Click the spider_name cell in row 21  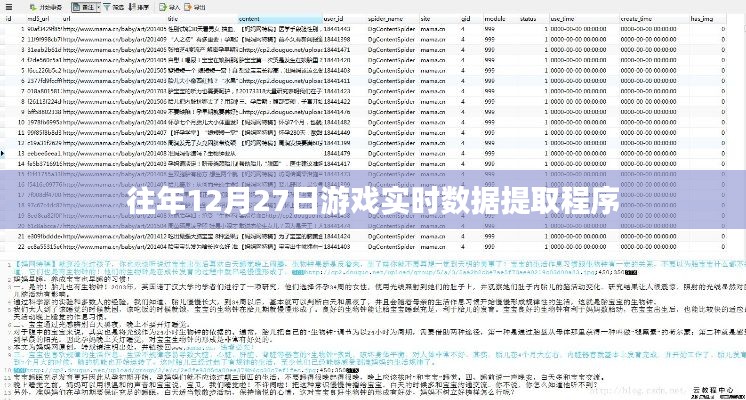point(391,236)
